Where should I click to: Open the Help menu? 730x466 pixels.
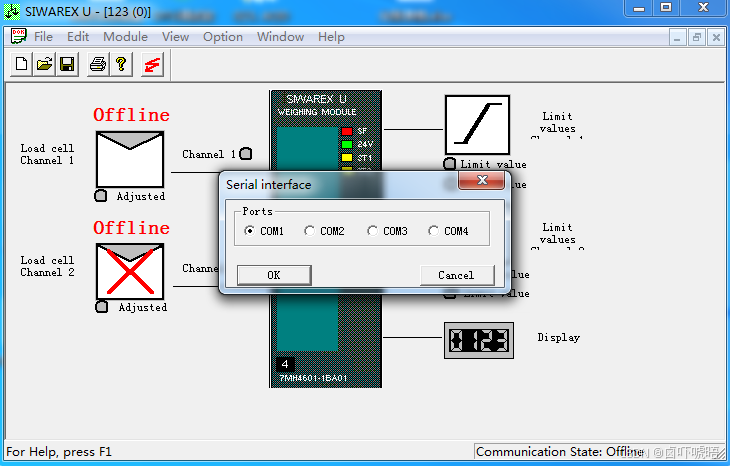(x=331, y=36)
